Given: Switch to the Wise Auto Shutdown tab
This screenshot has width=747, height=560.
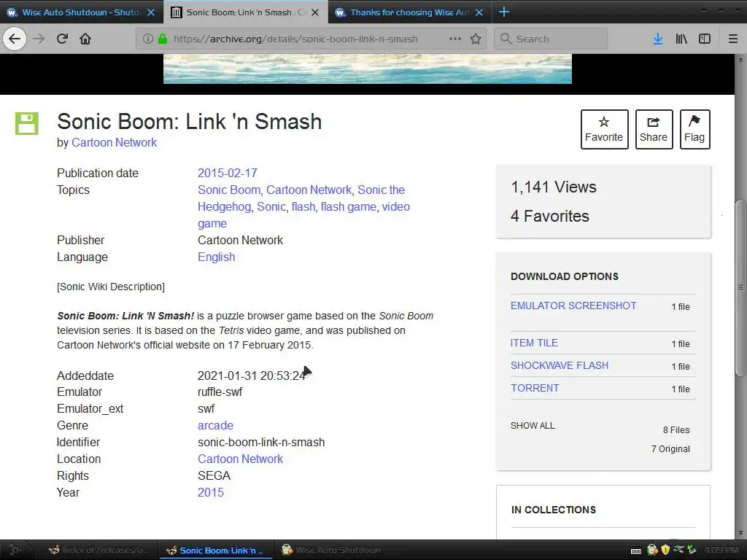Looking at the screenshot, I should (82, 12).
